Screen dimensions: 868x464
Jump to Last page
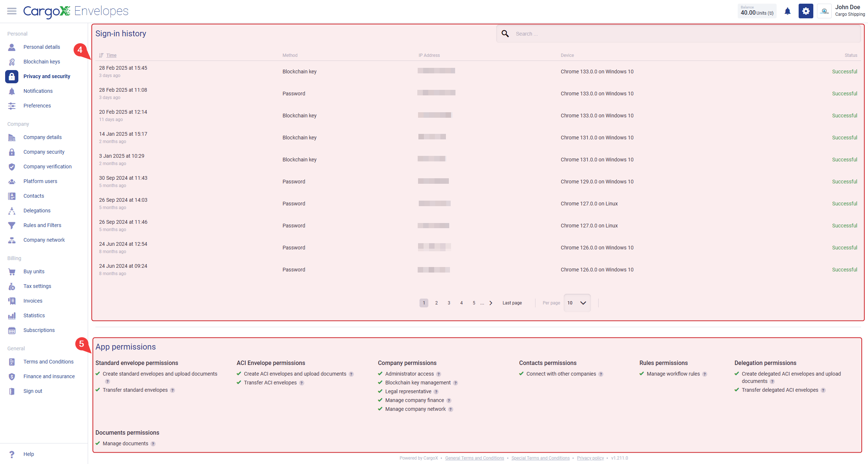512,303
